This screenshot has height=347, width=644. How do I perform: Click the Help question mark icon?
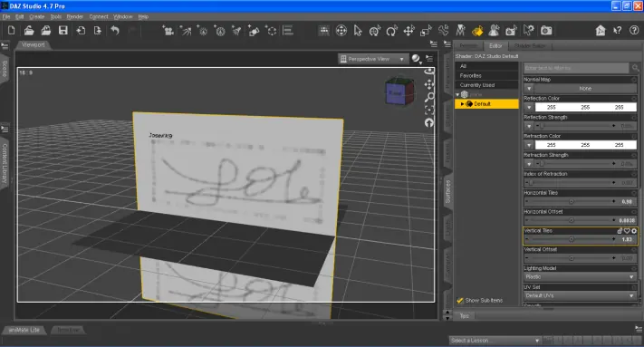click(634, 31)
